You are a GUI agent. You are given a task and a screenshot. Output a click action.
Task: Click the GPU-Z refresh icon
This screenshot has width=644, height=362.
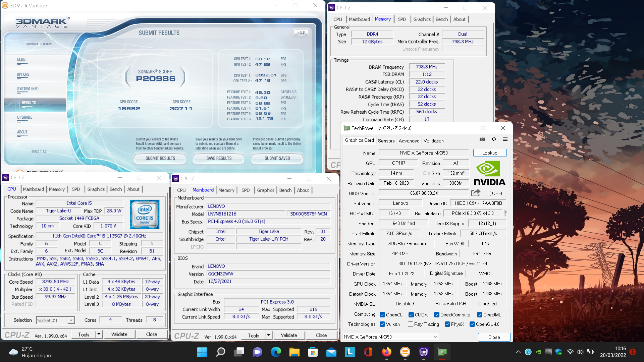(494, 139)
